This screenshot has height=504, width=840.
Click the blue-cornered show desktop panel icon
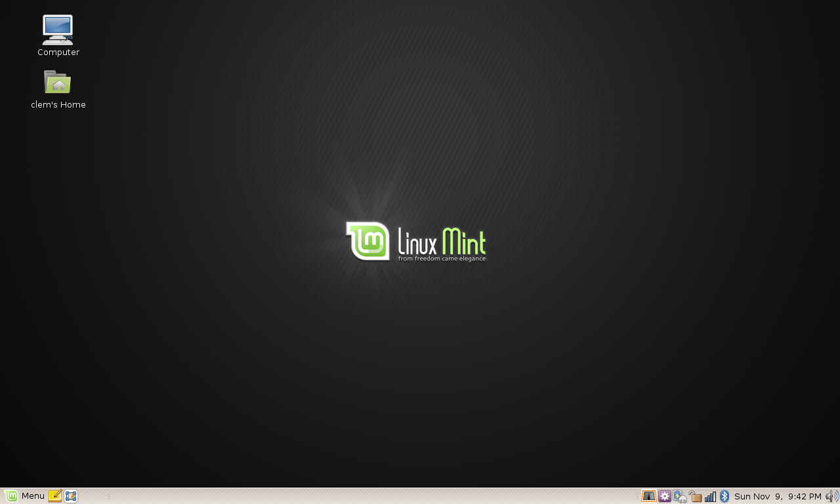71,496
